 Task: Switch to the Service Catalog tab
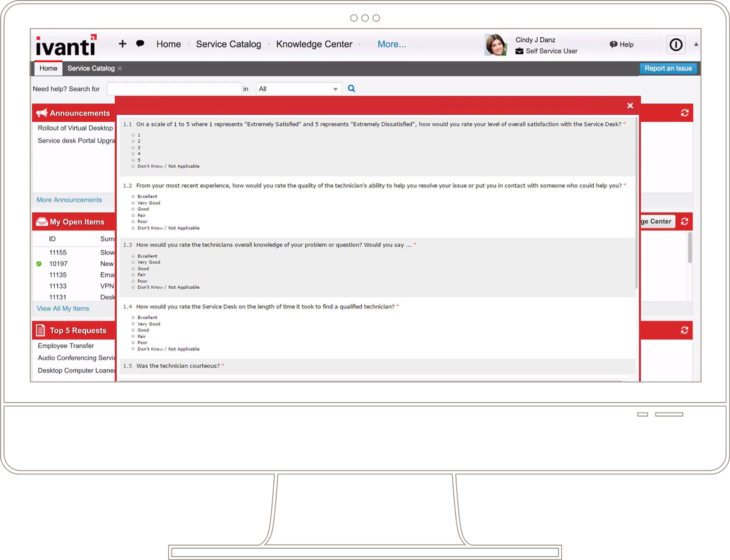click(91, 68)
